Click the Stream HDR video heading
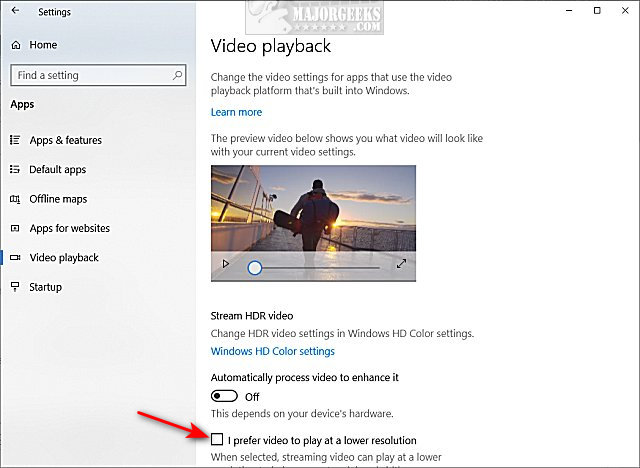The width and height of the screenshot is (640, 468). pos(252,316)
